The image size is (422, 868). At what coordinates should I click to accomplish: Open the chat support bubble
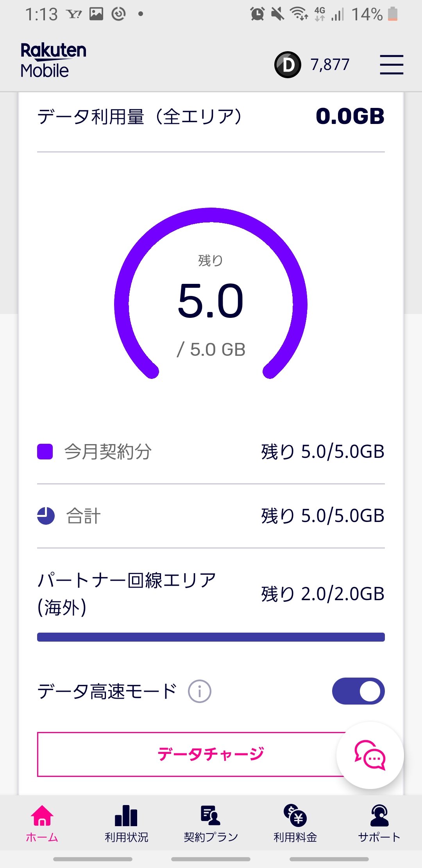coord(370,755)
